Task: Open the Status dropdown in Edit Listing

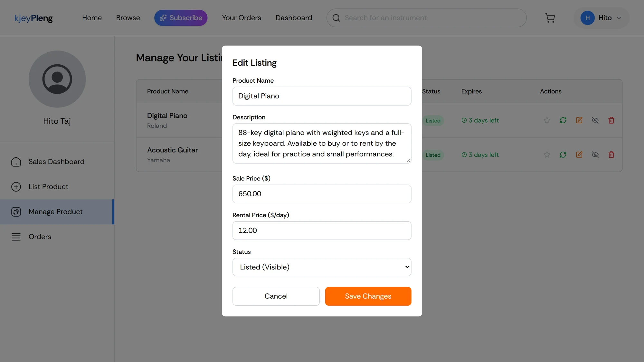Action: [322, 267]
